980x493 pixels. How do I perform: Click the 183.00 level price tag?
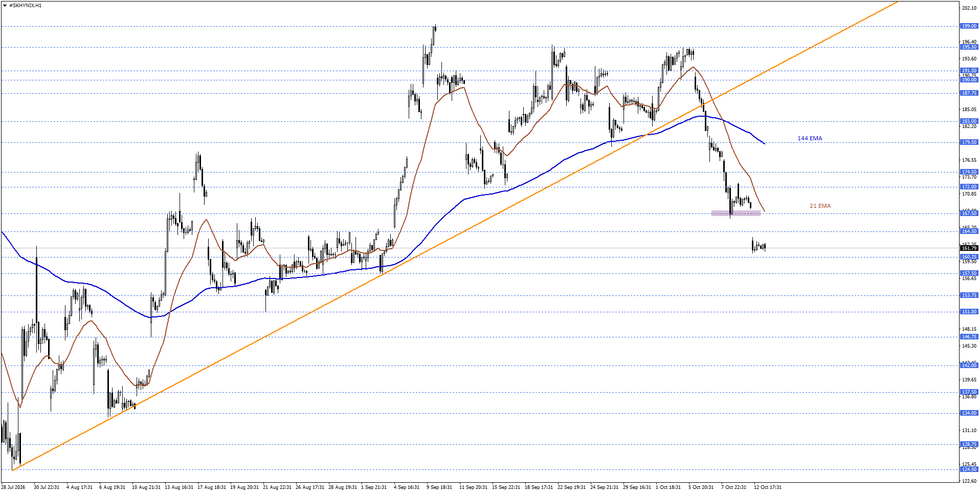969,121
